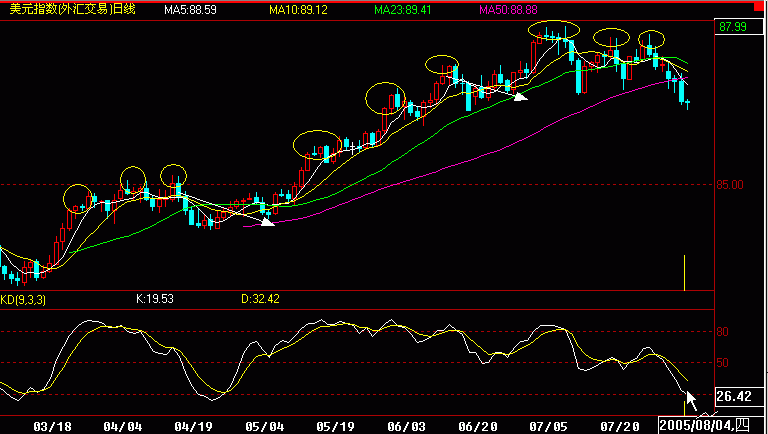The height and width of the screenshot is (434, 768).
Task: Click the KD axis level 80
Action: click(722, 332)
